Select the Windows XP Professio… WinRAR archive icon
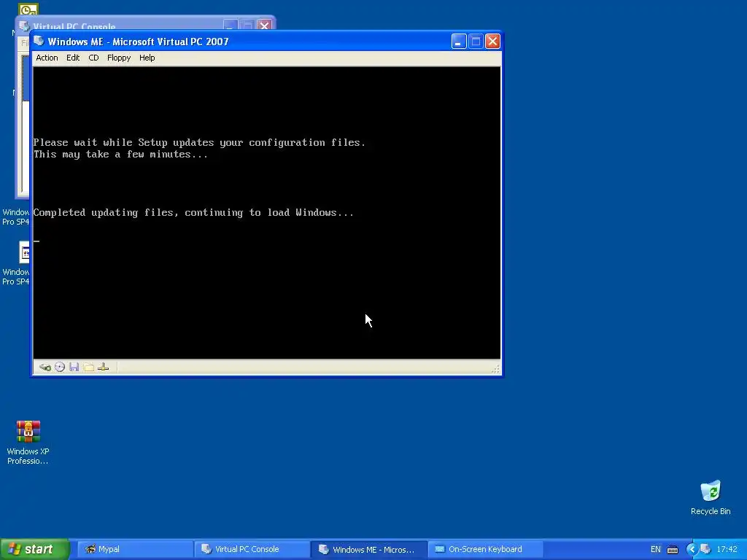 click(x=28, y=443)
